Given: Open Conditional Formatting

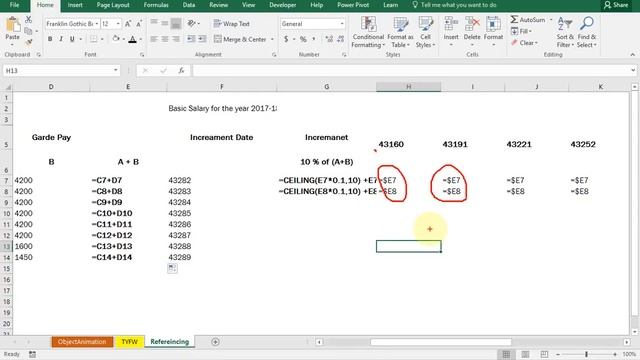Looking at the screenshot, I should (x=368, y=33).
